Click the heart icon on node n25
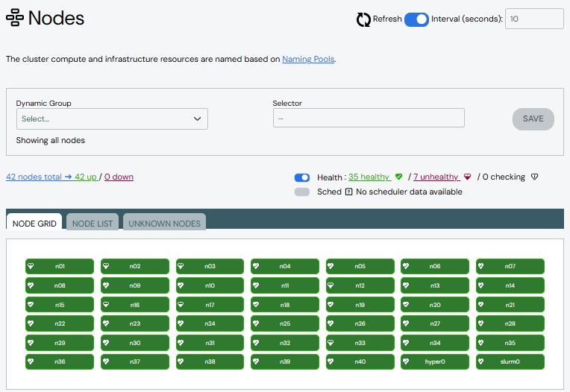Image resolution: width=570 pixels, height=392 pixels. (x=256, y=323)
